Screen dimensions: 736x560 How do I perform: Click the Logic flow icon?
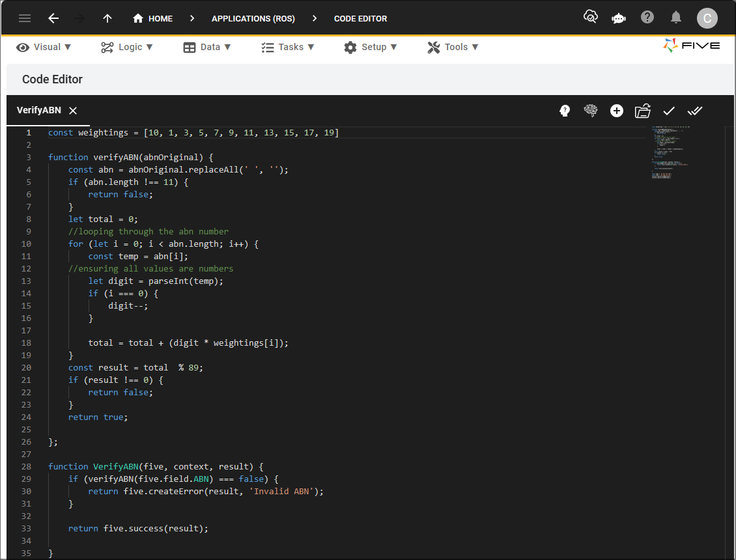tap(107, 48)
